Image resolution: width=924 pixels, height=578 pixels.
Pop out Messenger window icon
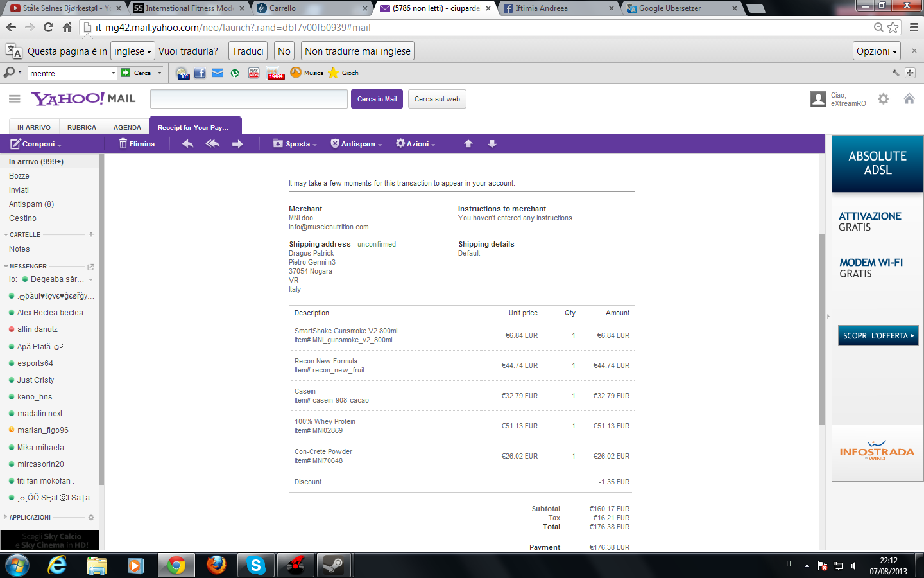[x=90, y=267]
